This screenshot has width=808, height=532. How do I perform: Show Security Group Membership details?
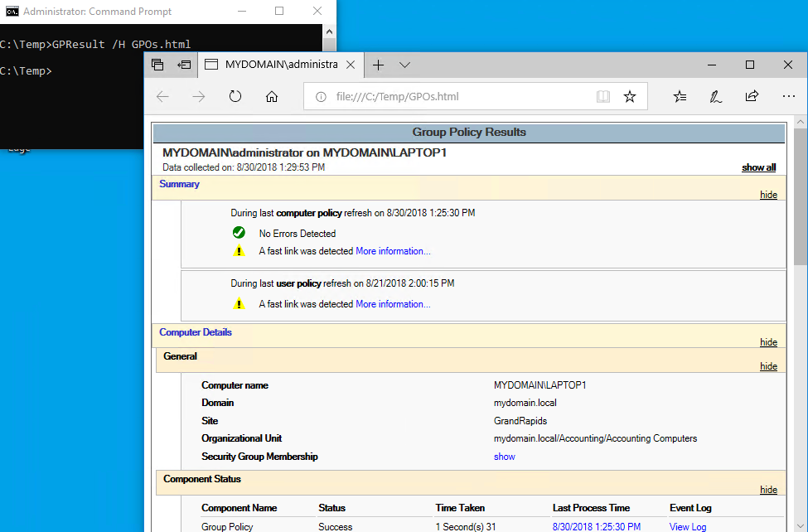504,457
